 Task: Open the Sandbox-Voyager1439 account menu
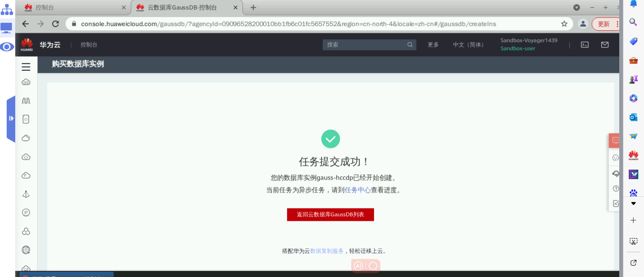529,40
